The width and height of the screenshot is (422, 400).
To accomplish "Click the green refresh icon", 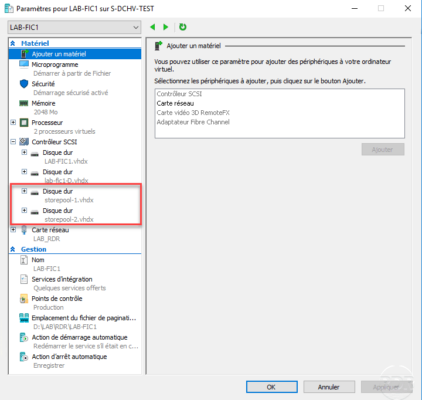I will pyautogui.click(x=183, y=27).
